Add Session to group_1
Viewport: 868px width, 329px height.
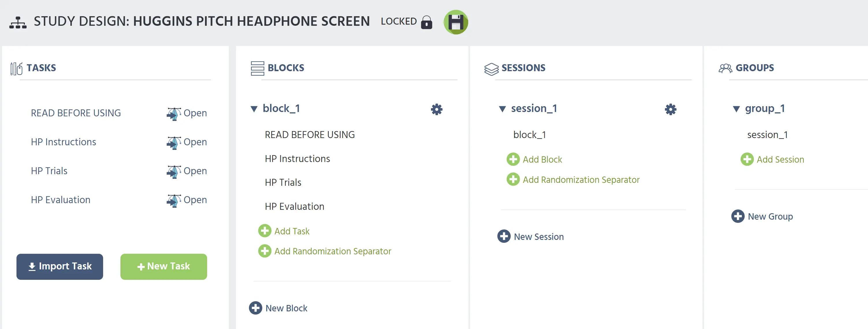click(772, 159)
